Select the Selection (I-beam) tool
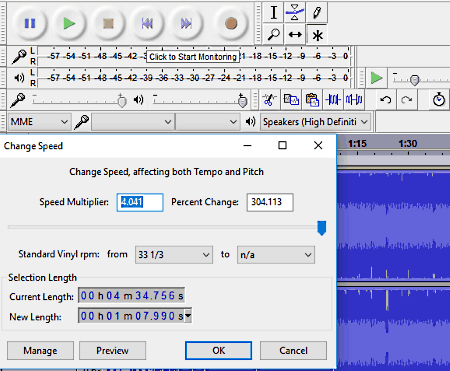The image size is (450, 371). tap(274, 12)
